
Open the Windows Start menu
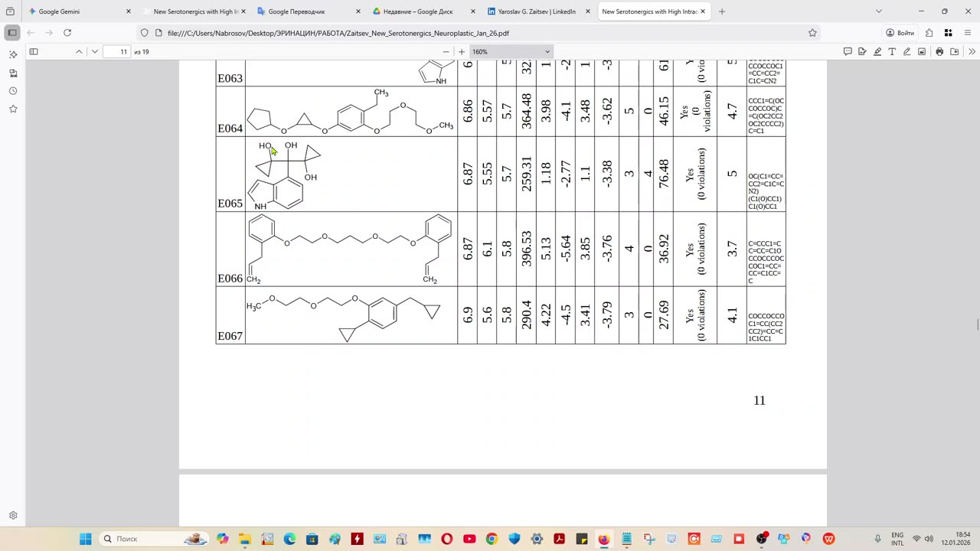pyautogui.click(x=86, y=539)
